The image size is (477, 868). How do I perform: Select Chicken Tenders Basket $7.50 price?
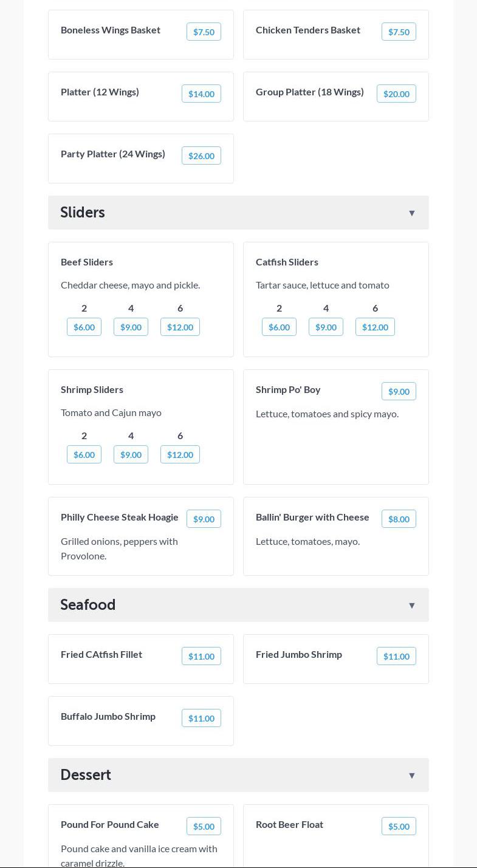399,32
